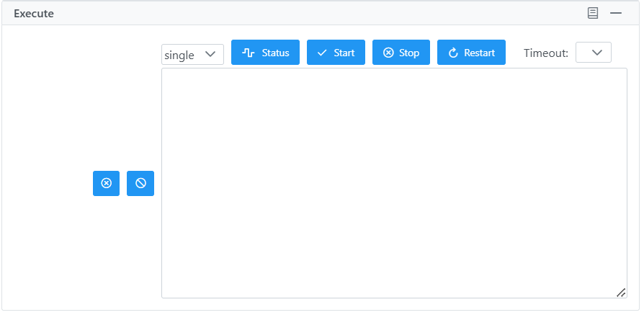Click the text area's corner resize grip

[621, 293]
